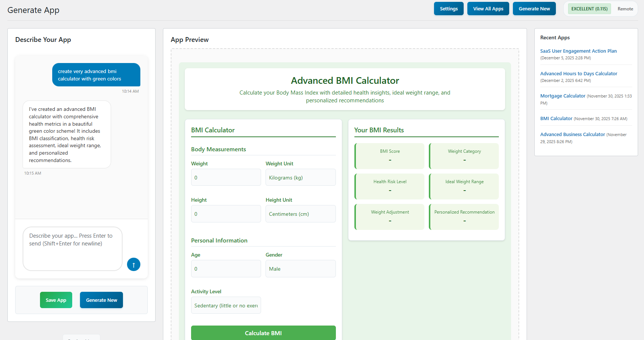Image resolution: width=644 pixels, height=340 pixels.
Task: Focus the Height input field
Action: (226, 214)
